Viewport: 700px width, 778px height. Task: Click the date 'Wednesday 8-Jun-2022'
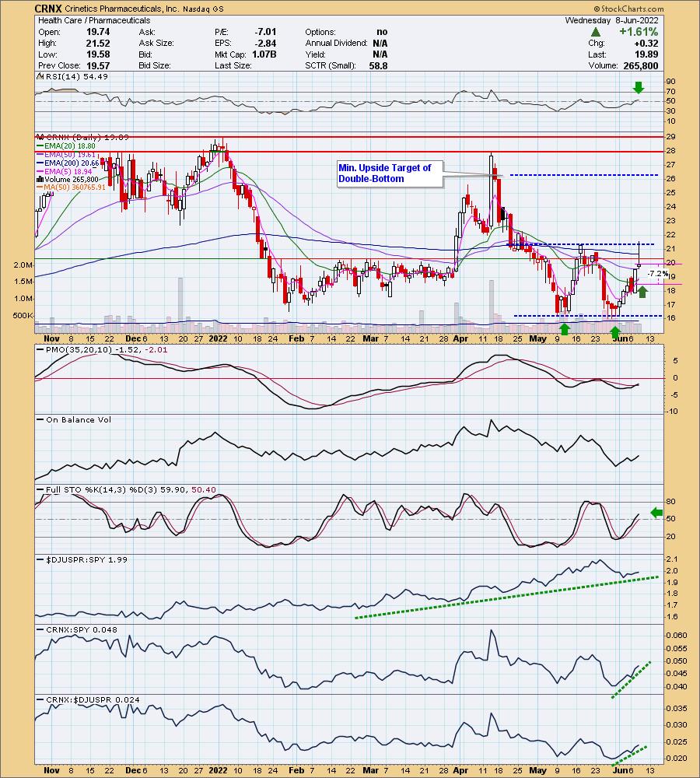611,20
